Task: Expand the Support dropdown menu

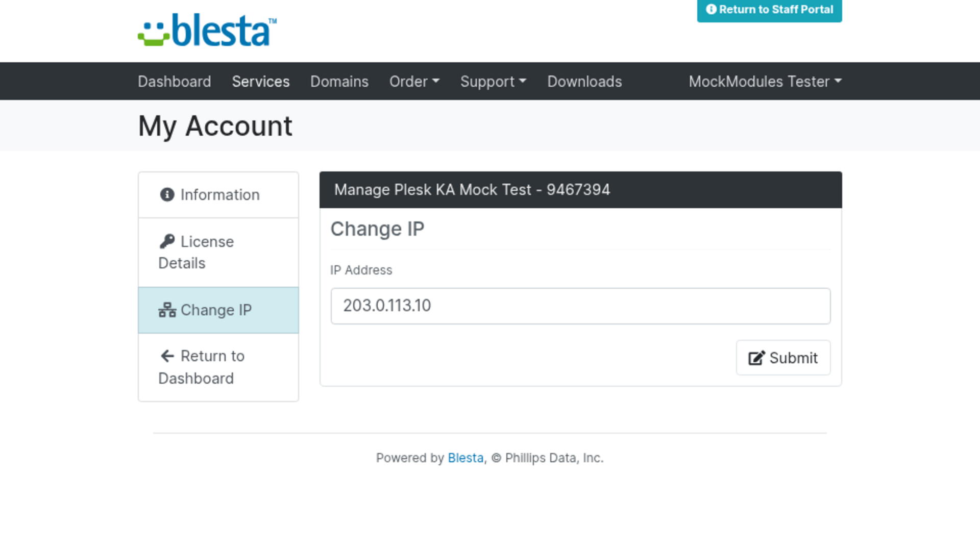Action: point(493,81)
